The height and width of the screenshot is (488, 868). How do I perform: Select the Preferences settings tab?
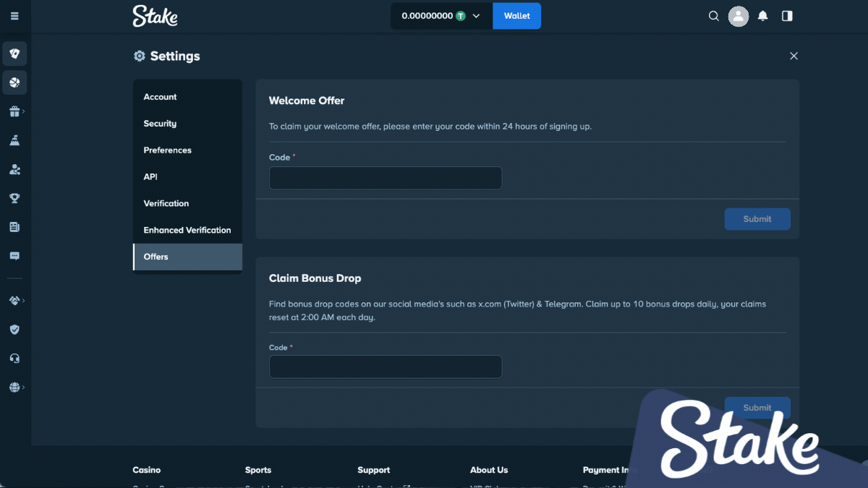(x=187, y=150)
